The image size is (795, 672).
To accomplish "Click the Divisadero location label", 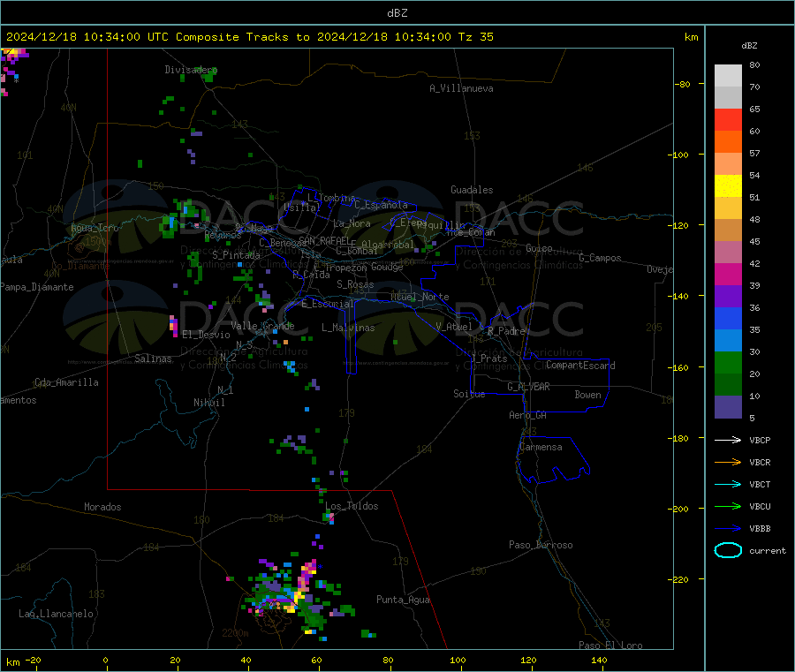I will [x=191, y=70].
